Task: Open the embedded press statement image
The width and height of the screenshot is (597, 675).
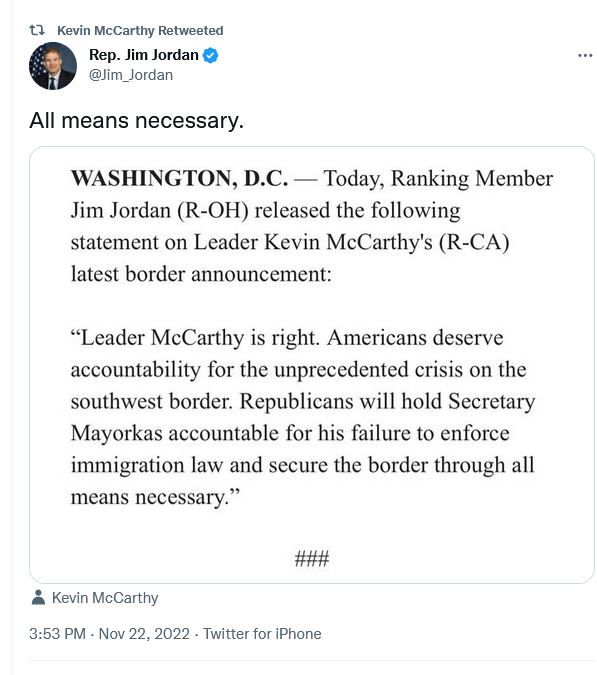Action: [x=312, y=365]
